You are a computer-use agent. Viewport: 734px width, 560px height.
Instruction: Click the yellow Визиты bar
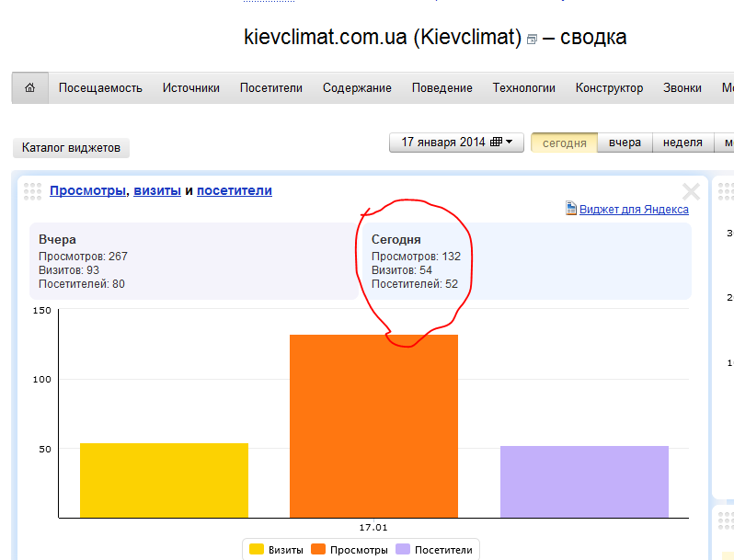pyautogui.click(x=164, y=480)
